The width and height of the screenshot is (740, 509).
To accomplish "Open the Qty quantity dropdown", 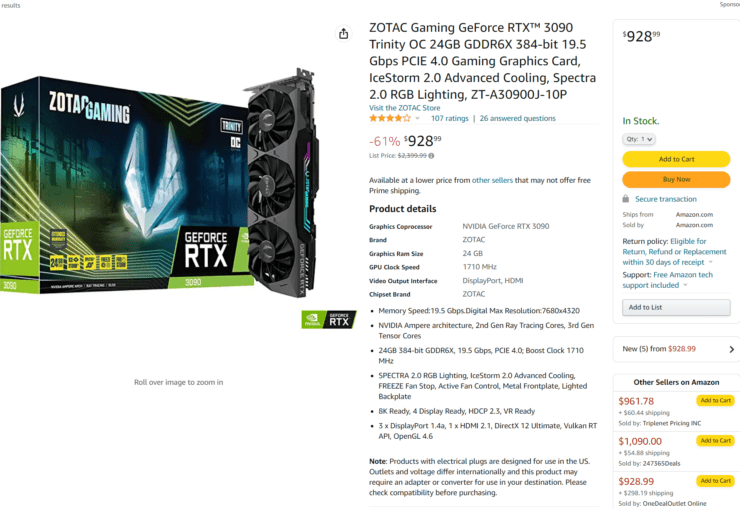I will pos(639,139).
